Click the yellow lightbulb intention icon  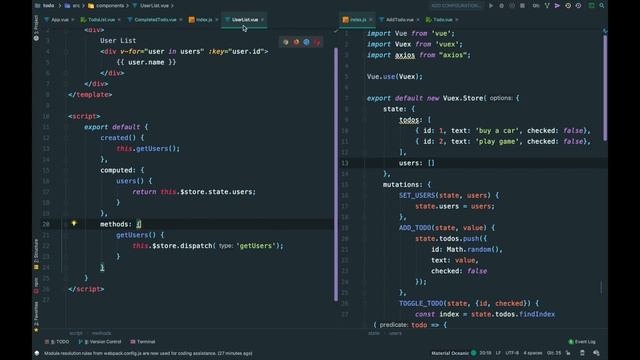click(74, 223)
